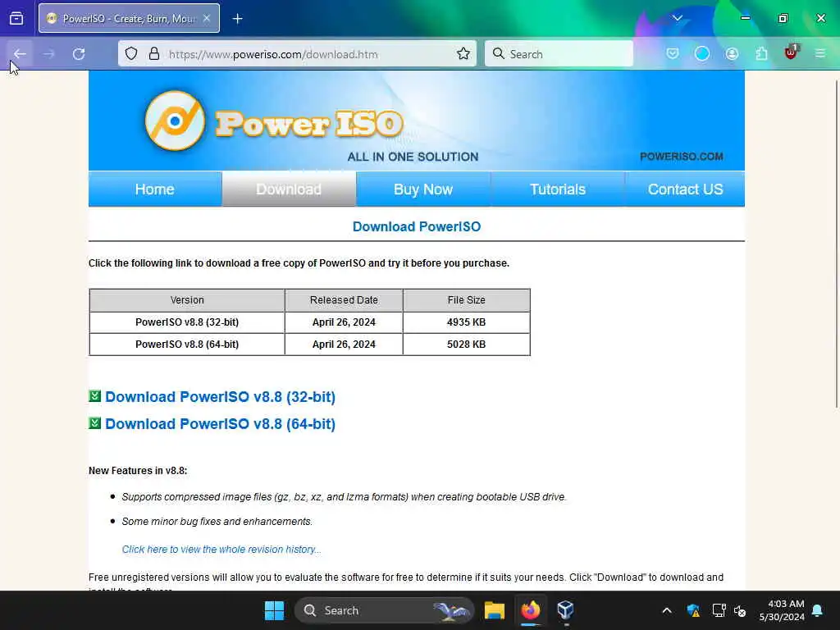
Task: Open the Pocket save icon
Action: (x=673, y=53)
